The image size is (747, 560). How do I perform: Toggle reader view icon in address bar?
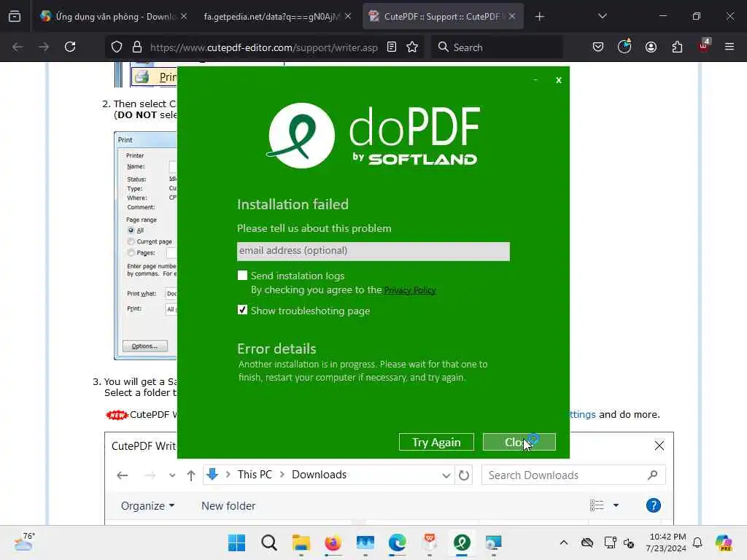click(x=392, y=47)
